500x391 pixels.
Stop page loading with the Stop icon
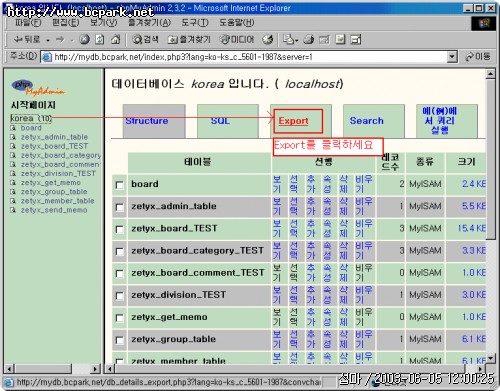coord(84,40)
